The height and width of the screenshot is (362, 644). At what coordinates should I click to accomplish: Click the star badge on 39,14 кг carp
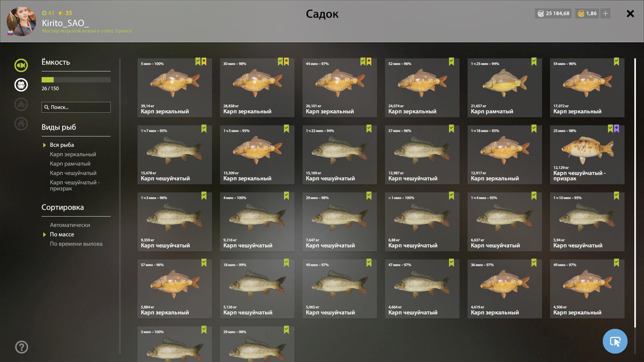[x=204, y=62]
